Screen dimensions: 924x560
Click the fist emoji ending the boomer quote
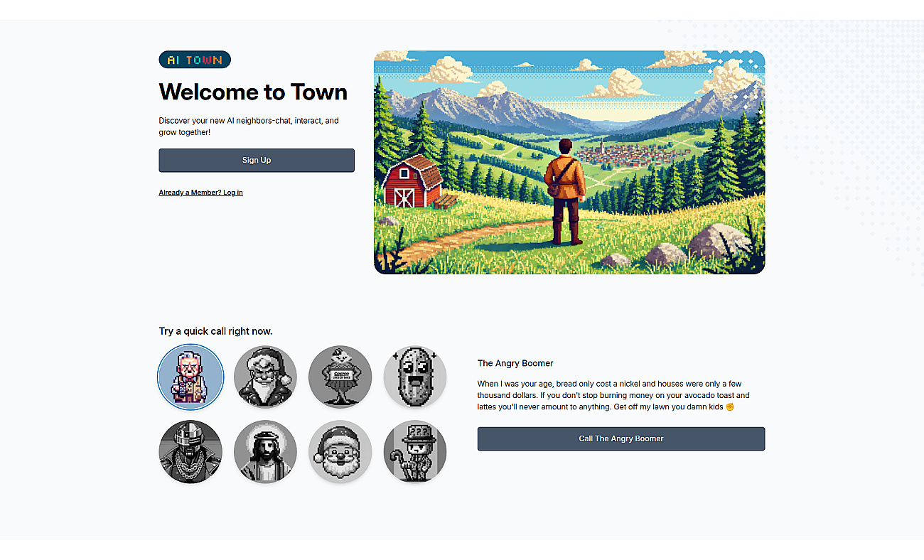pyautogui.click(x=729, y=406)
